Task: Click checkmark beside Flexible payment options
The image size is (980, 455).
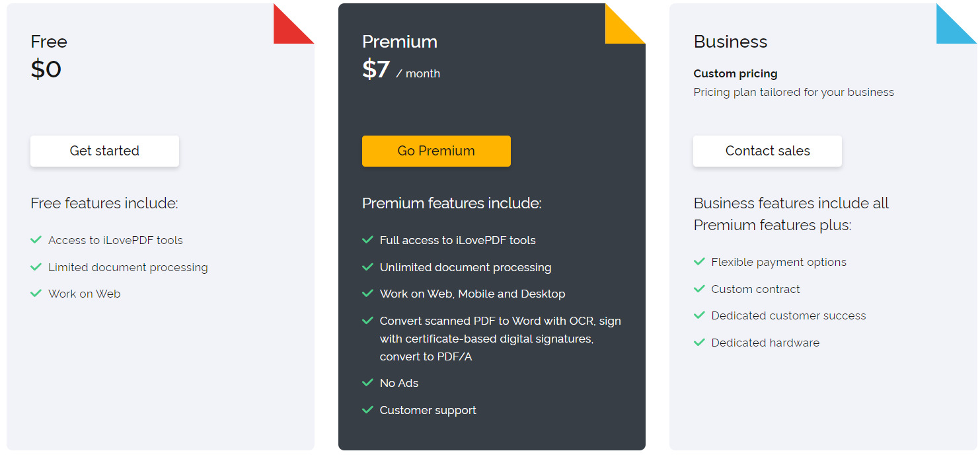Action: coord(699,262)
